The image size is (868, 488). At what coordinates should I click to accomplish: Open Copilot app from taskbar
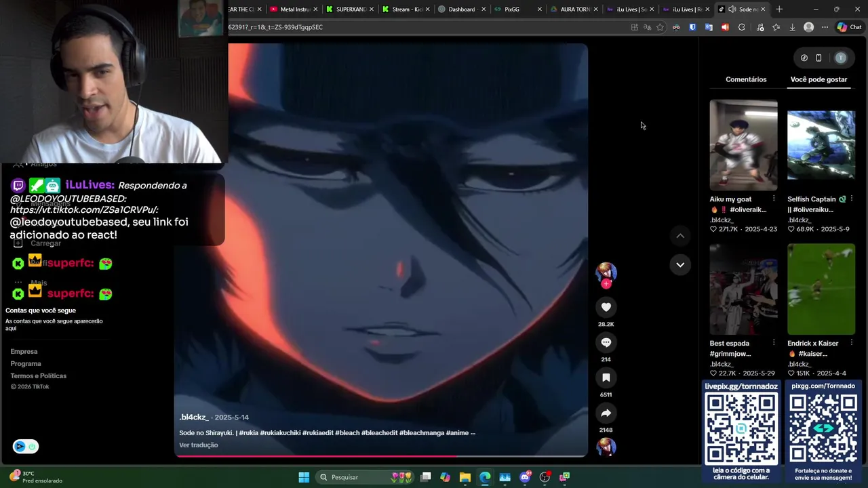[445, 477]
